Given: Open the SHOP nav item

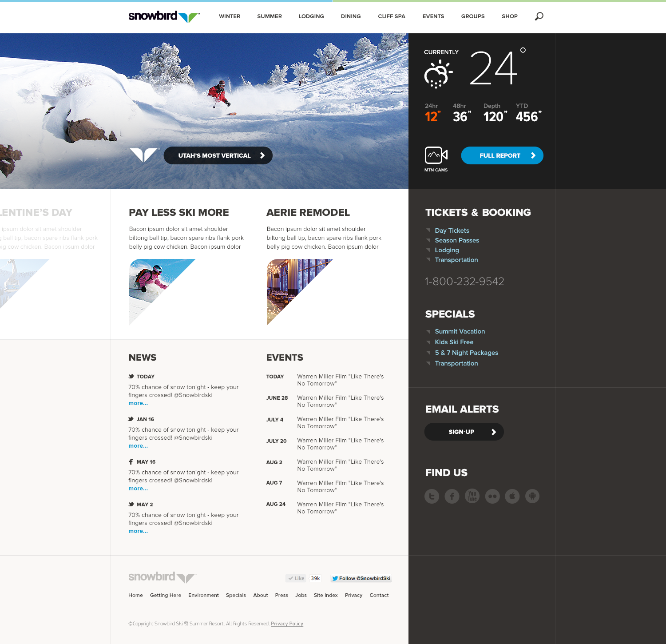Looking at the screenshot, I should (510, 16).
